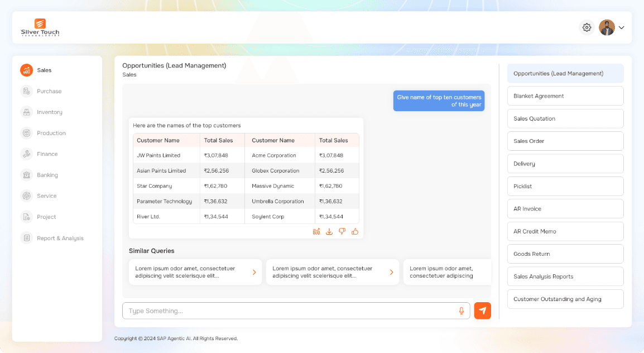Click the Soylent Corp cell
The width and height of the screenshot is (644, 353).
click(x=280, y=217)
